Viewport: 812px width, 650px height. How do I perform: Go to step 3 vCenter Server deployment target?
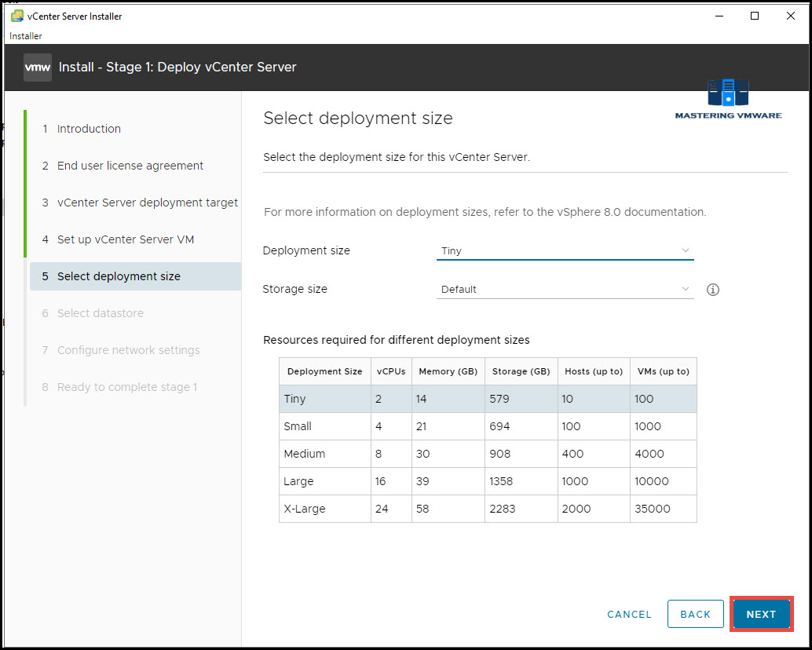(x=140, y=203)
